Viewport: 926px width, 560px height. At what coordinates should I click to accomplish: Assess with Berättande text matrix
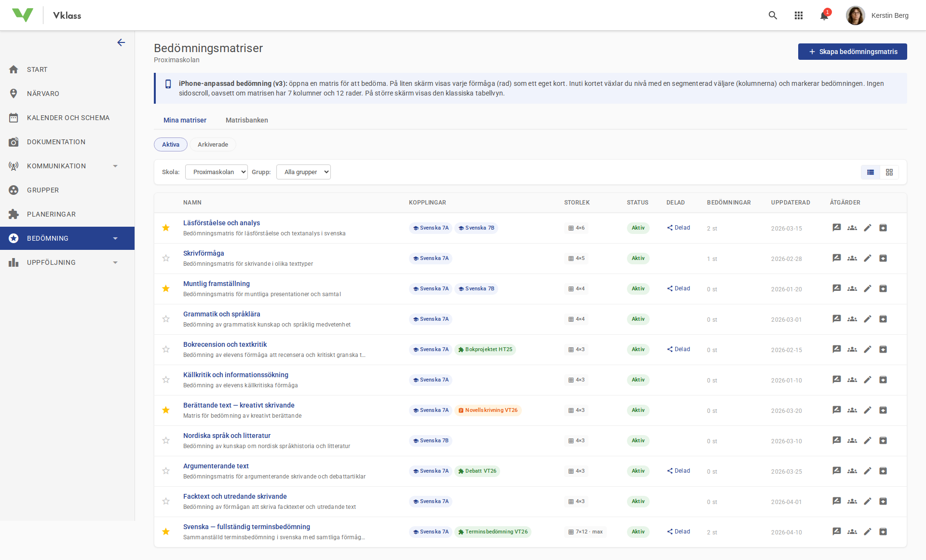point(837,410)
